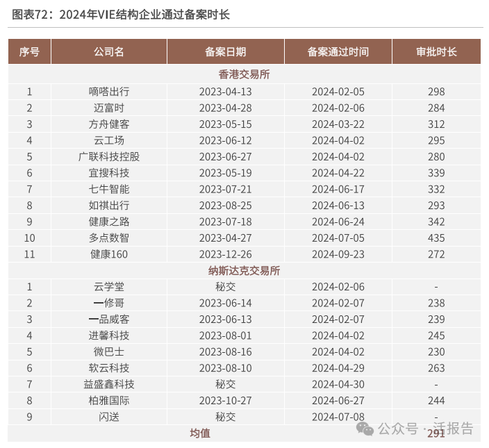
Task: Select company name '广联科技控股'
Action: [x=109, y=156]
